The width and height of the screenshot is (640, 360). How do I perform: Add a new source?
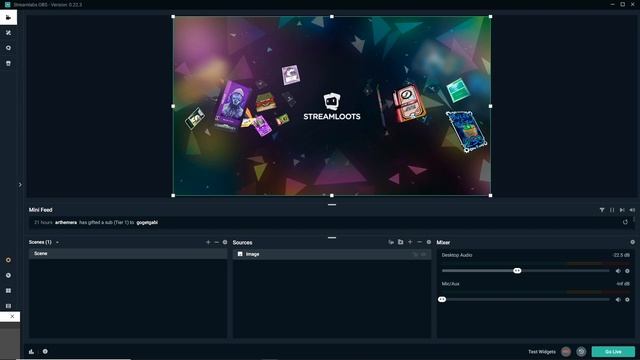410,242
